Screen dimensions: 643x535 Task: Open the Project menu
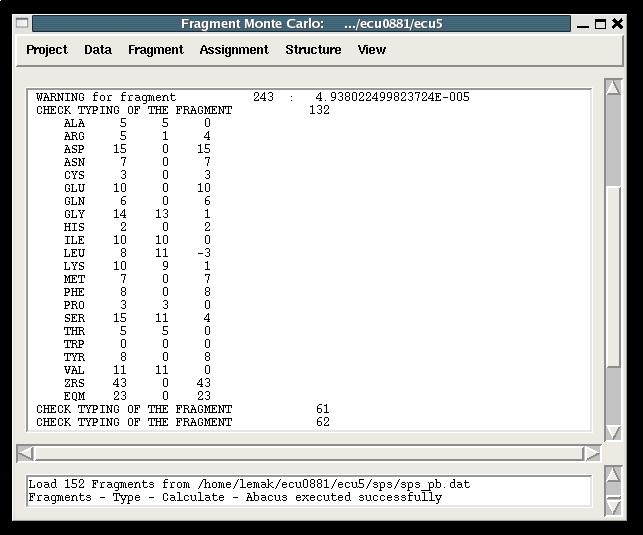click(47, 50)
